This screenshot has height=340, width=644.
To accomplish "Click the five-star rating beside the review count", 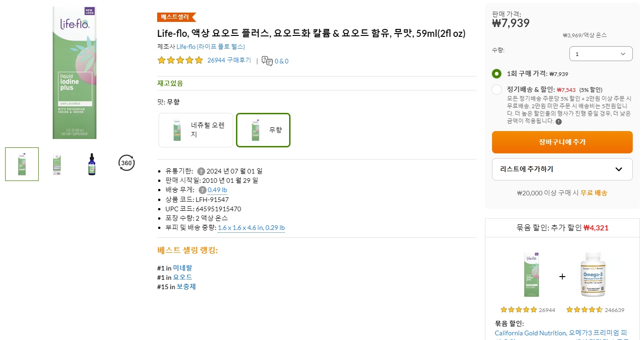I will 180,60.
